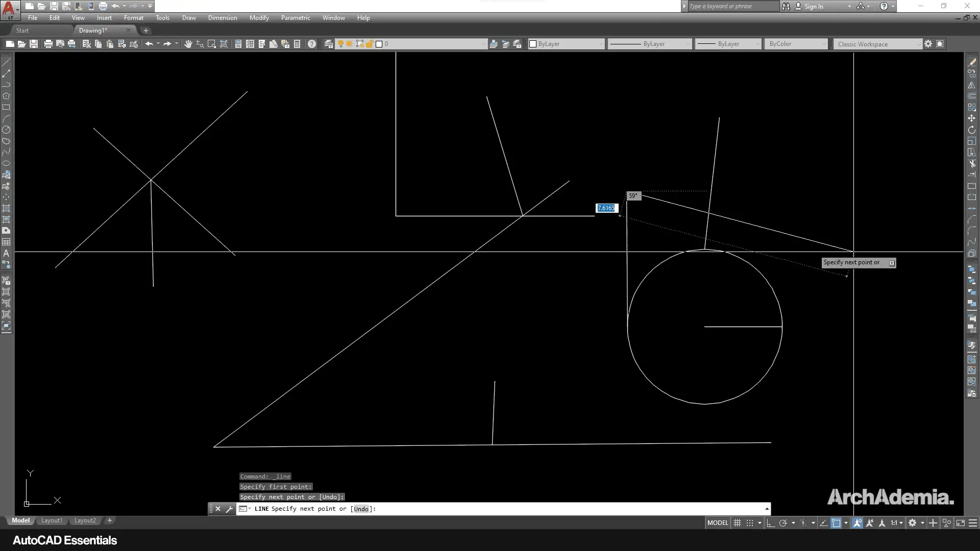Open the Classic Workspace dropdown
This screenshot has height=551, width=980.
click(x=877, y=44)
